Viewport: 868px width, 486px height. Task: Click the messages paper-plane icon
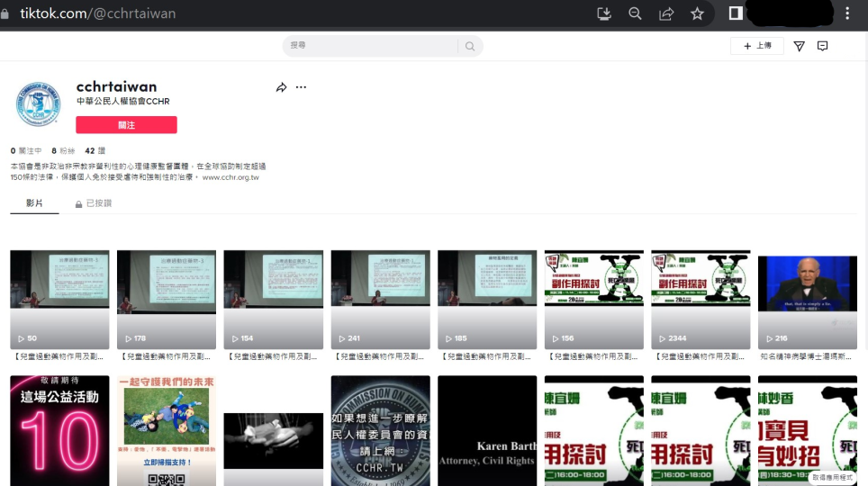click(x=799, y=46)
